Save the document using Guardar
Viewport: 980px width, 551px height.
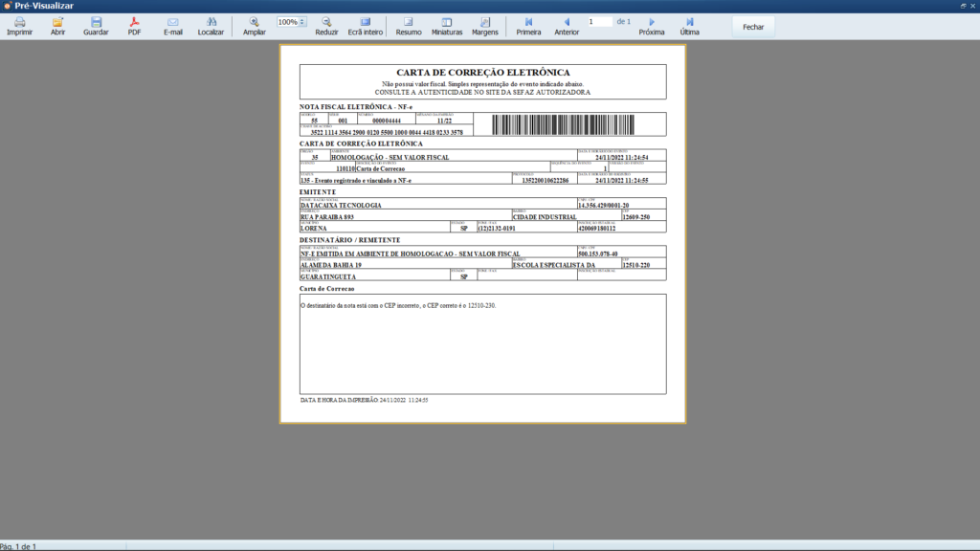coord(96,26)
